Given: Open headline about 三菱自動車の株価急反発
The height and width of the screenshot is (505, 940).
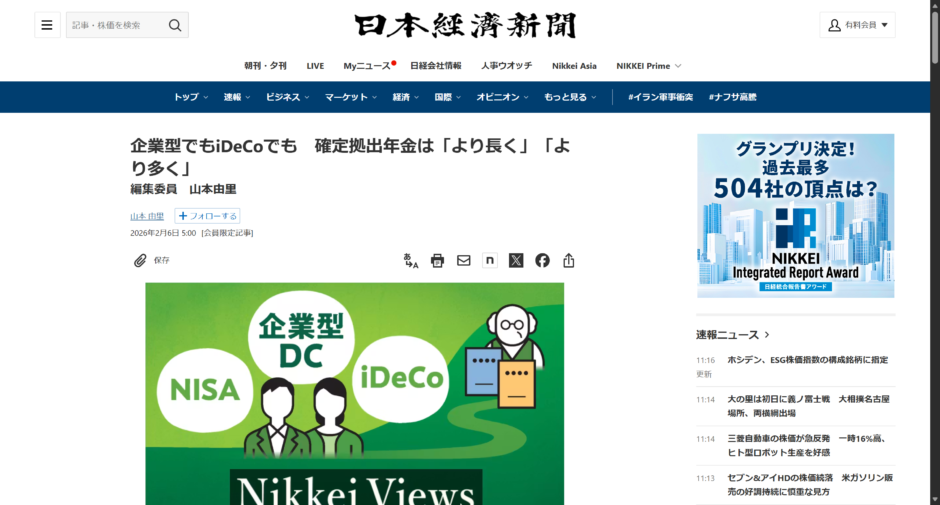Looking at the screenshot, I should pos(807,446).
